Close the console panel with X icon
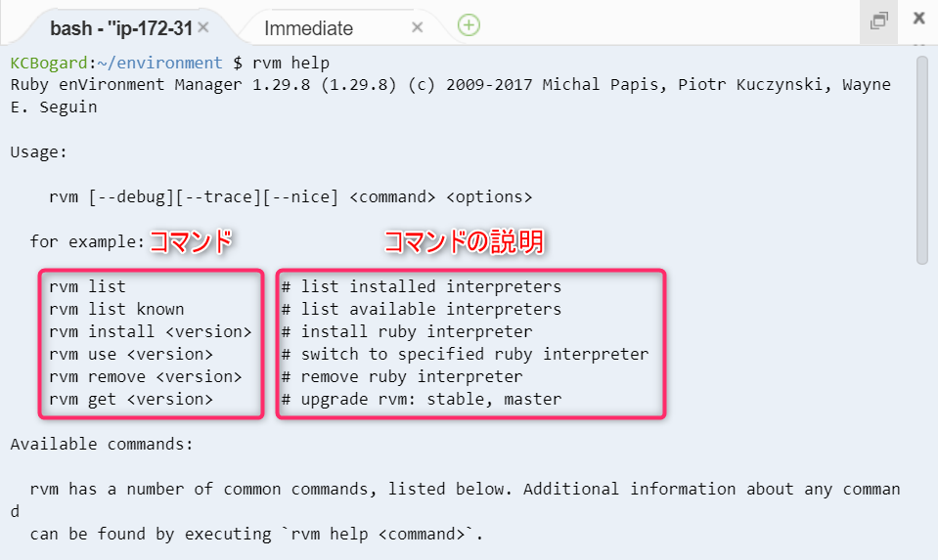The height and width of the screenshot is (560, 938). coord(918,18)
